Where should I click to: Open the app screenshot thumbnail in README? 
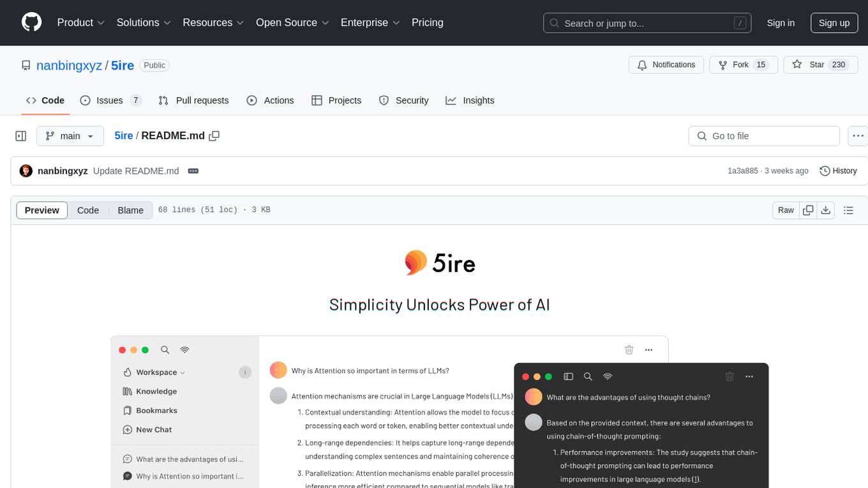pyautogui.click(x=440, y=412)
